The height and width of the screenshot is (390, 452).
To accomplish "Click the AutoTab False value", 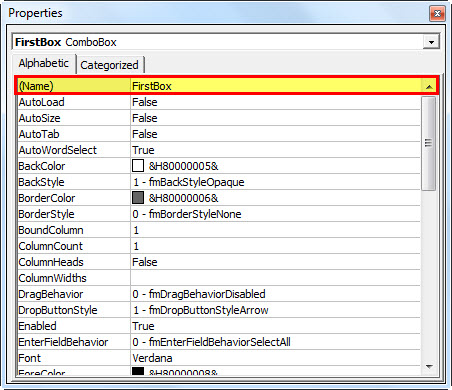I will (145, 134).
